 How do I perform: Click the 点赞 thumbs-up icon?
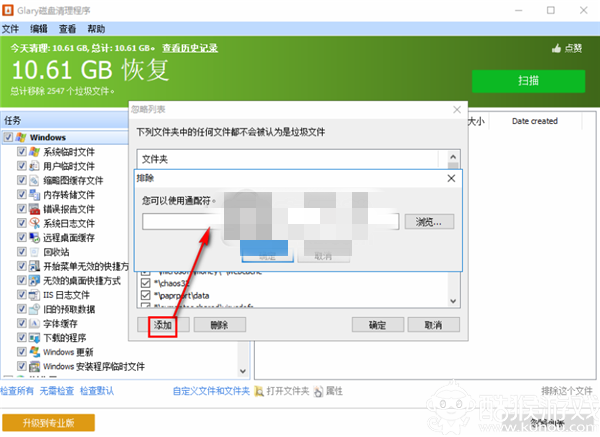(556, 48)
